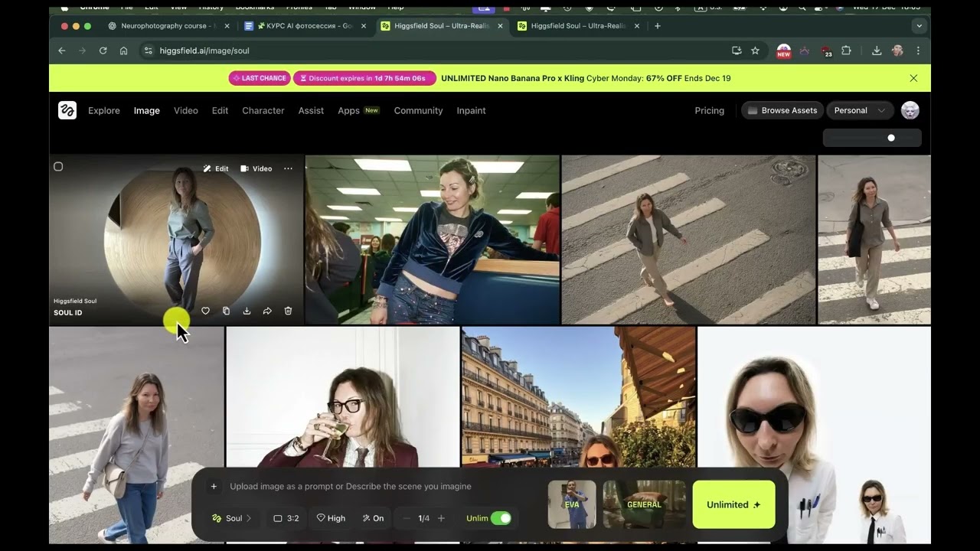Click the NEW extension icon in Chrome toolbar
The height and width of the screenshot is (551, 980).
(784, 51)
